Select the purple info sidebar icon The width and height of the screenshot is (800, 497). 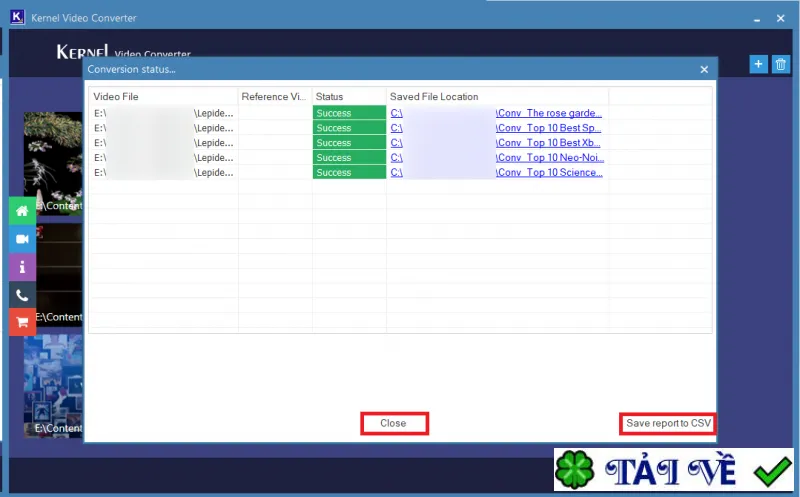coord(22,267)
